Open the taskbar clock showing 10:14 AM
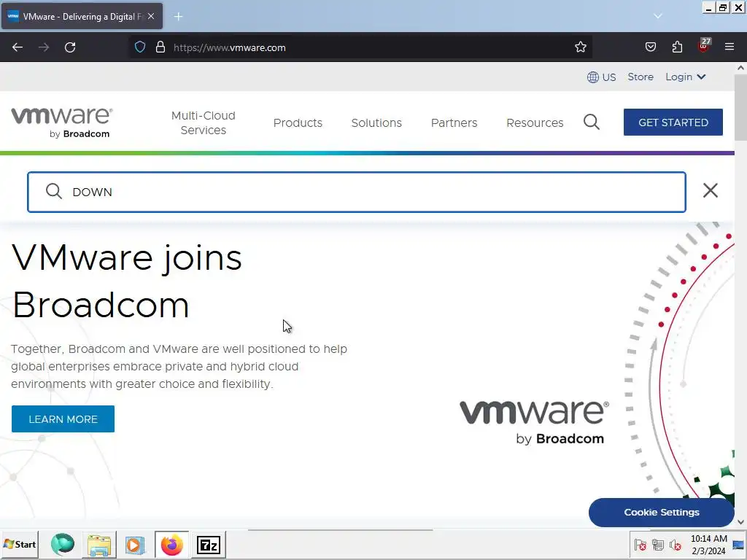This screenshot has height=560, width=747. (x=708, y=545)
